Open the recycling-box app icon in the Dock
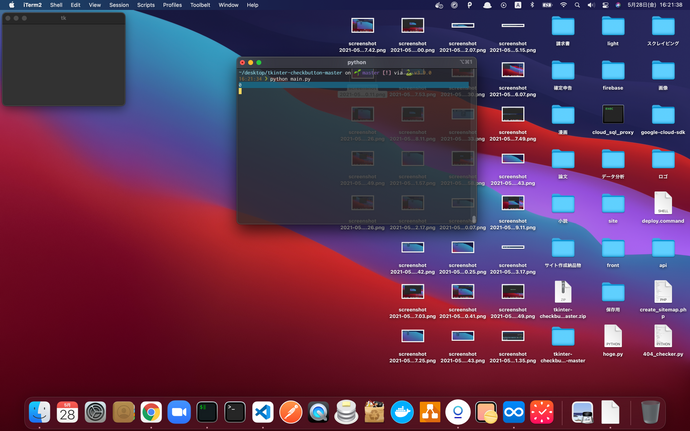 (374, 413)
